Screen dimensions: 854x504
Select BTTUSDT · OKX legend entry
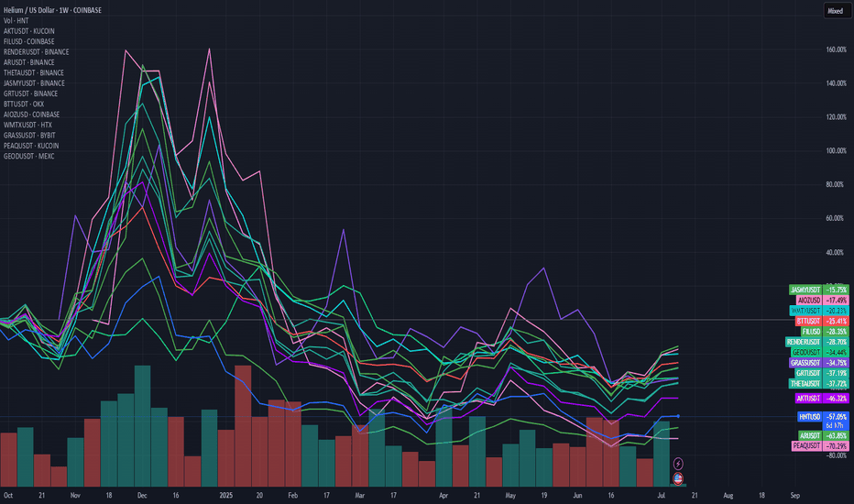tap(24, 104)
